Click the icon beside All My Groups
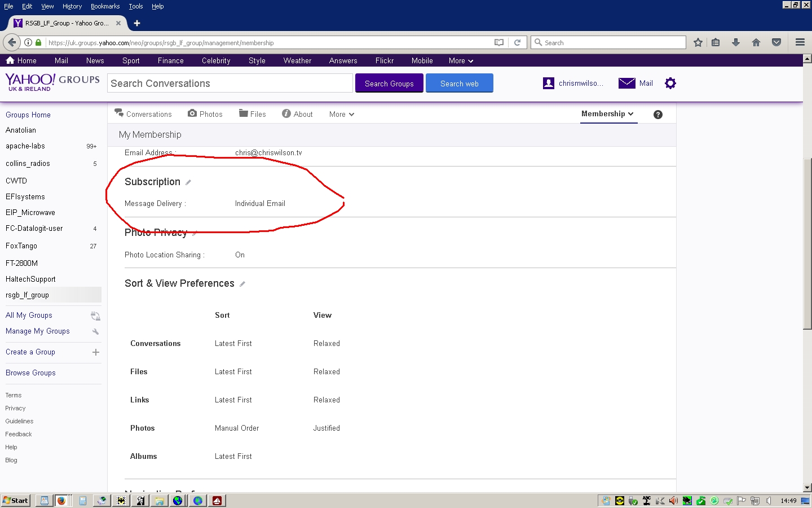The height and width of the screenshot is (508, 812). point(95,316)
